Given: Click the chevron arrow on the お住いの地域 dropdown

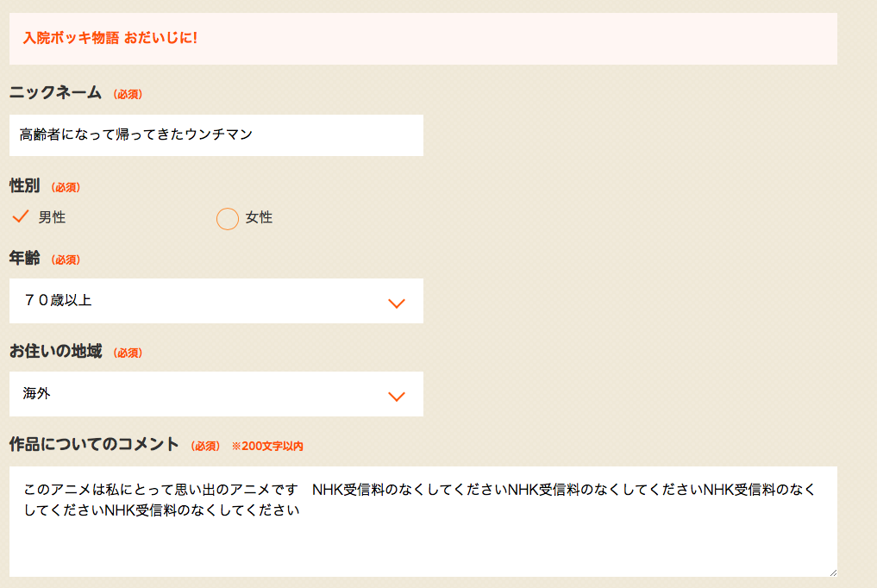Looking at the screenshot, I should [x=397, y=396].
